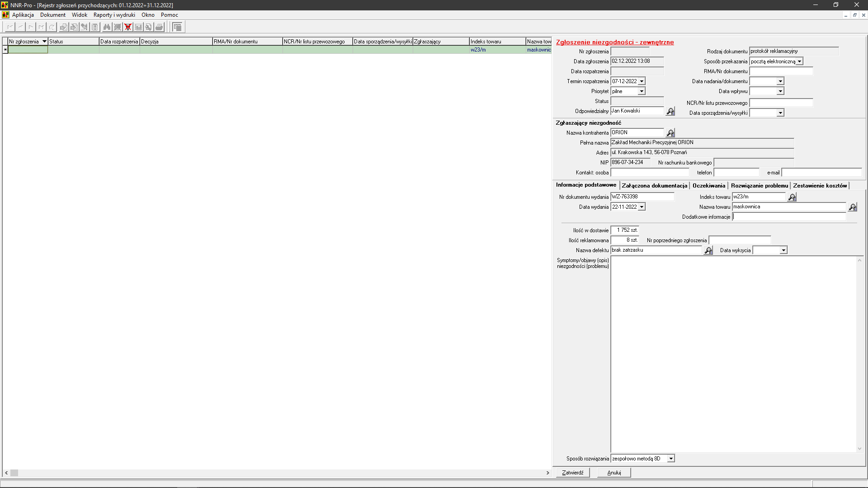Click the printer icon in toolbar
The height and width of the screenshot is (488, 868).
pyautogui.click(x=159, y=27)
